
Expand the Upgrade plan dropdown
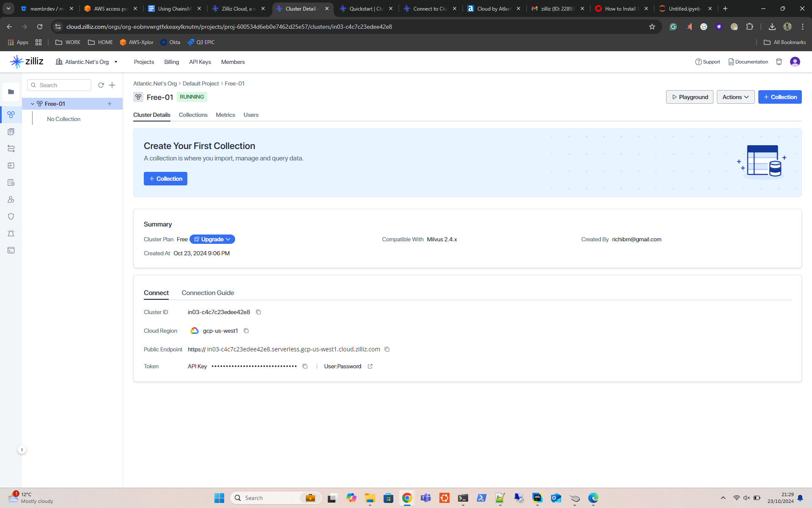tap(212, 239)
